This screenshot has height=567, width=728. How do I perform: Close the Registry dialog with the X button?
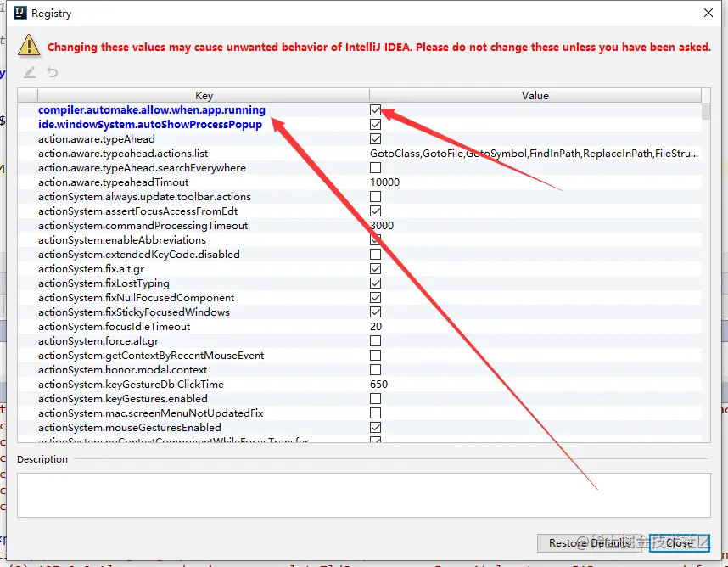tap(708, 13)
